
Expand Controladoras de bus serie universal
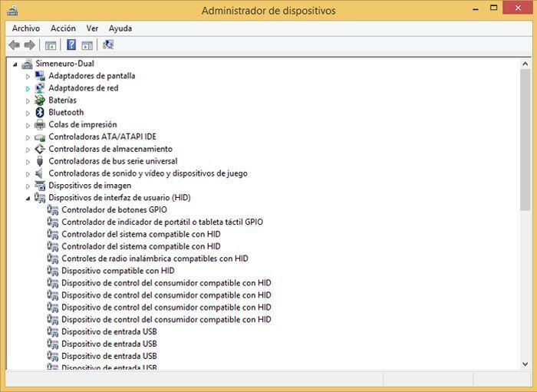click(x=28, y=162)
